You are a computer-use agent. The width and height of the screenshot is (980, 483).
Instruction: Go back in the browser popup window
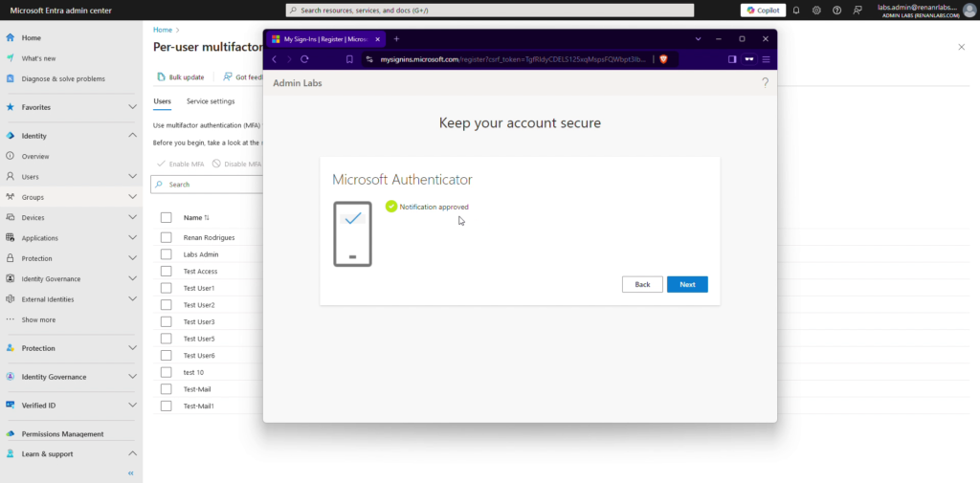coord(274,59)
